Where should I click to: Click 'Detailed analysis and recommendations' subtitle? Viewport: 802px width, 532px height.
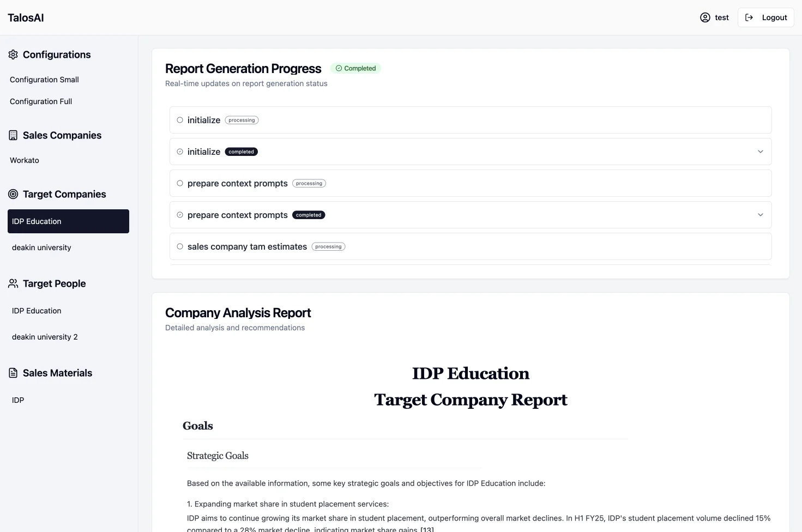point(235,328)
